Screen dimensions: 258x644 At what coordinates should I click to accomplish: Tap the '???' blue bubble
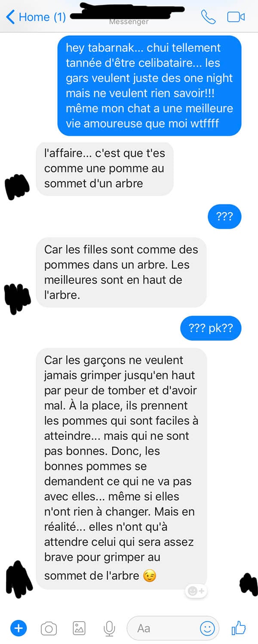tap(224, 217)
